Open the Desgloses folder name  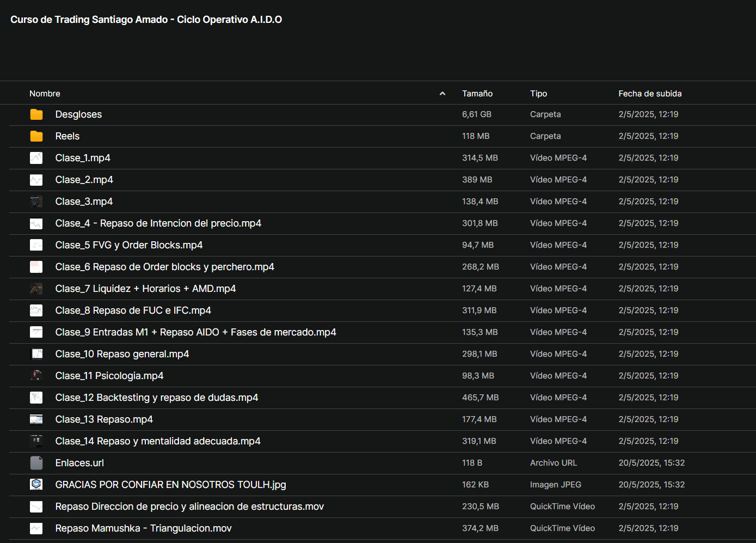coord(78,114)
